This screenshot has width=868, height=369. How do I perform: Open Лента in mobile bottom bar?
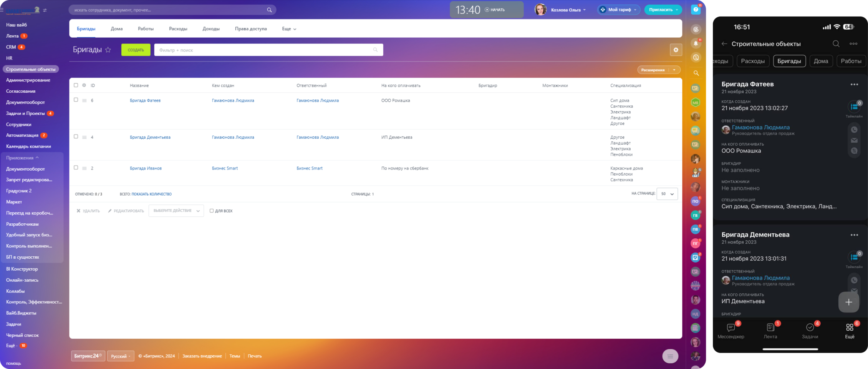coord(770,331)
